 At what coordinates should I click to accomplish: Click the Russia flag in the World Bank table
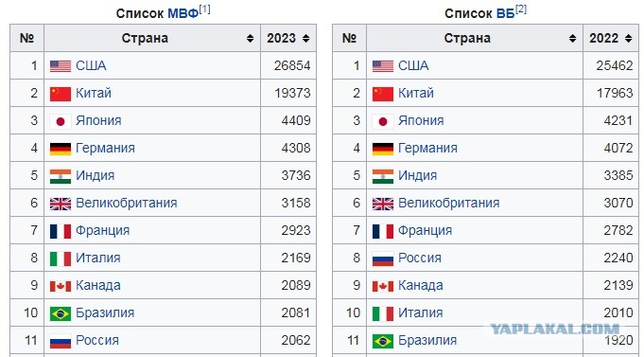click(x=383, y=259)
